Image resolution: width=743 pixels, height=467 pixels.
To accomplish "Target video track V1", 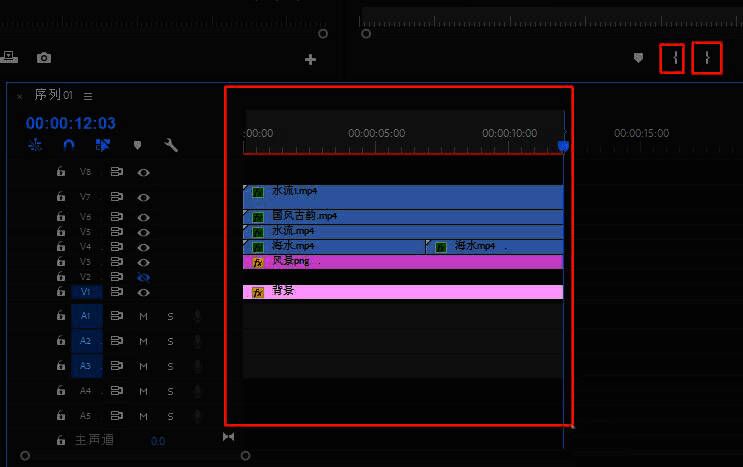I will [x=87, y=291].
